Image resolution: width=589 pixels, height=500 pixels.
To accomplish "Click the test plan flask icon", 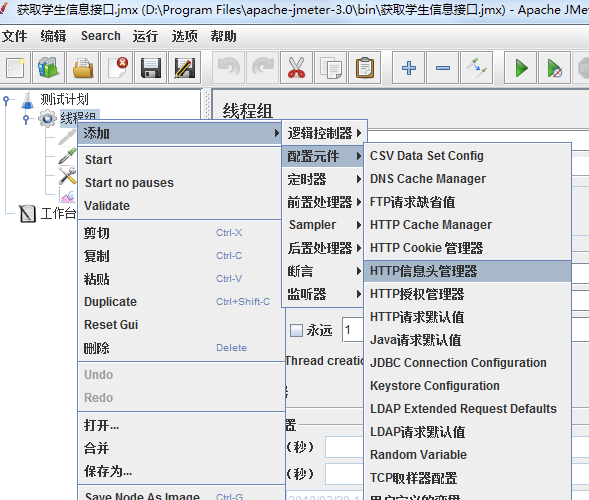I will click(x=27, y=100).
